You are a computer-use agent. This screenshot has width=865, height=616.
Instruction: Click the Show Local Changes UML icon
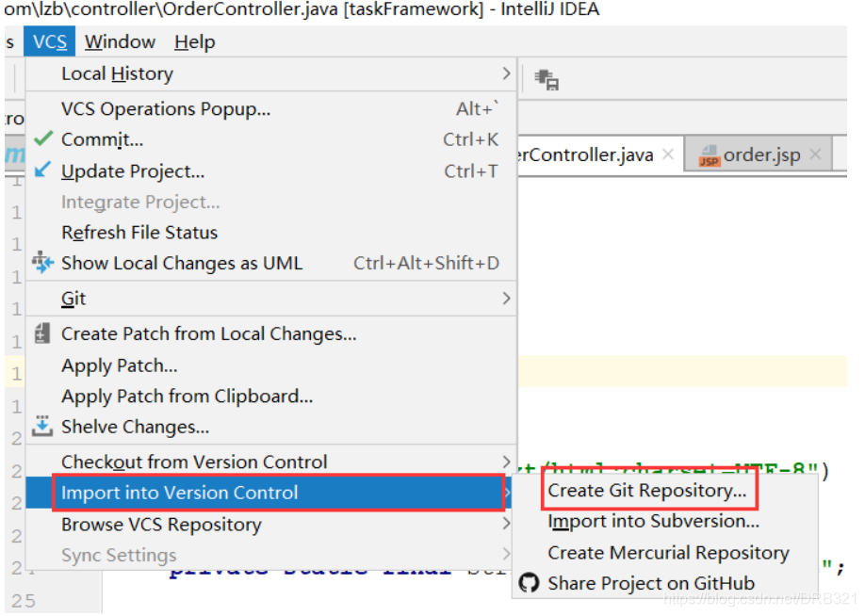pos(42,262)
